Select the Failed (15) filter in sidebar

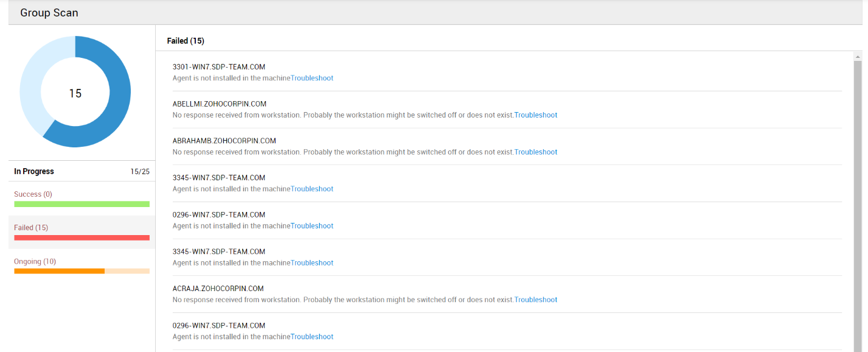(x=31, y=228)
